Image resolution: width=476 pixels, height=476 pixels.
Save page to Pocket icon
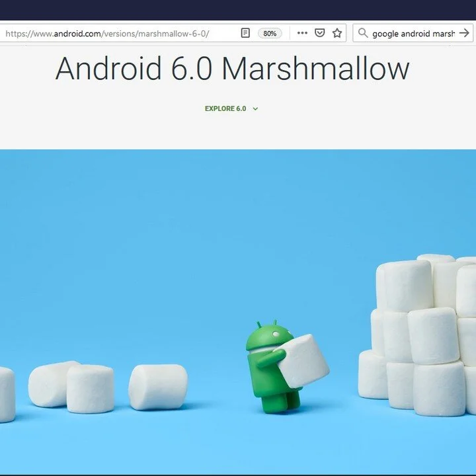click(319, 33)
